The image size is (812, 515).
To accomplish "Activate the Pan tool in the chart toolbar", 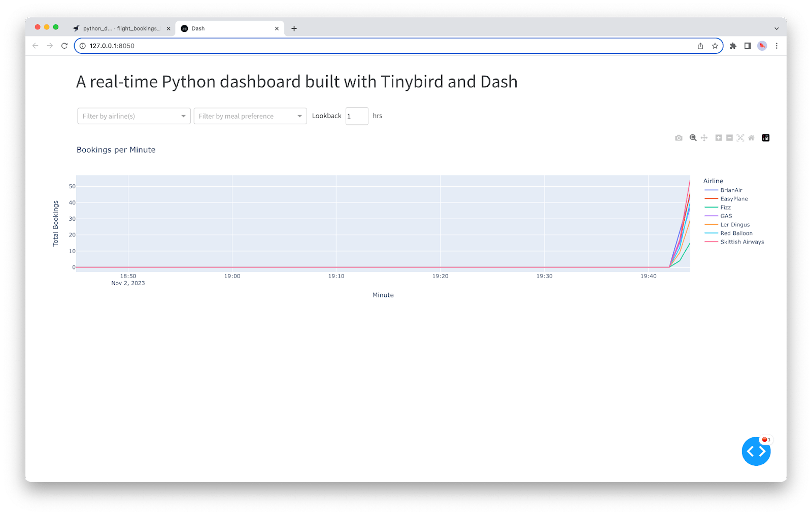I will (x=704, y=138).
